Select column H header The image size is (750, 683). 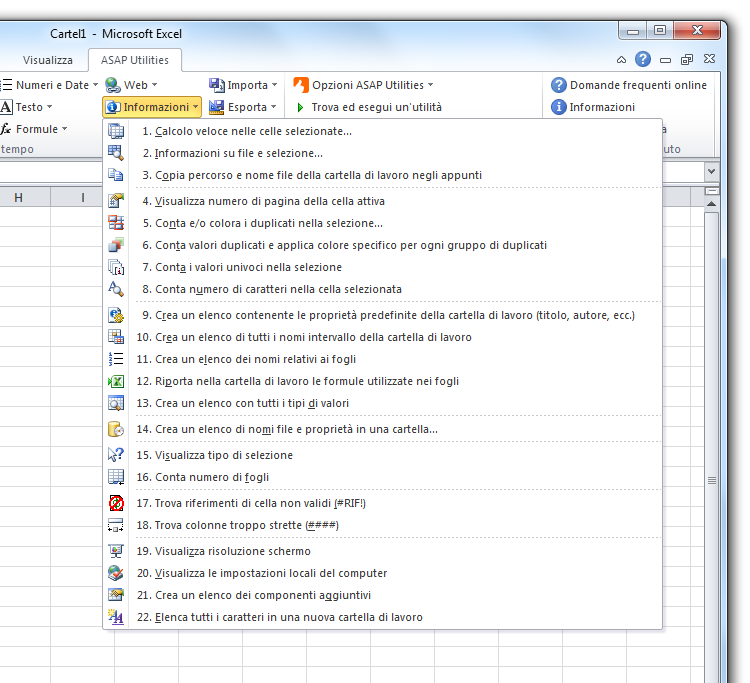[19, 198]
